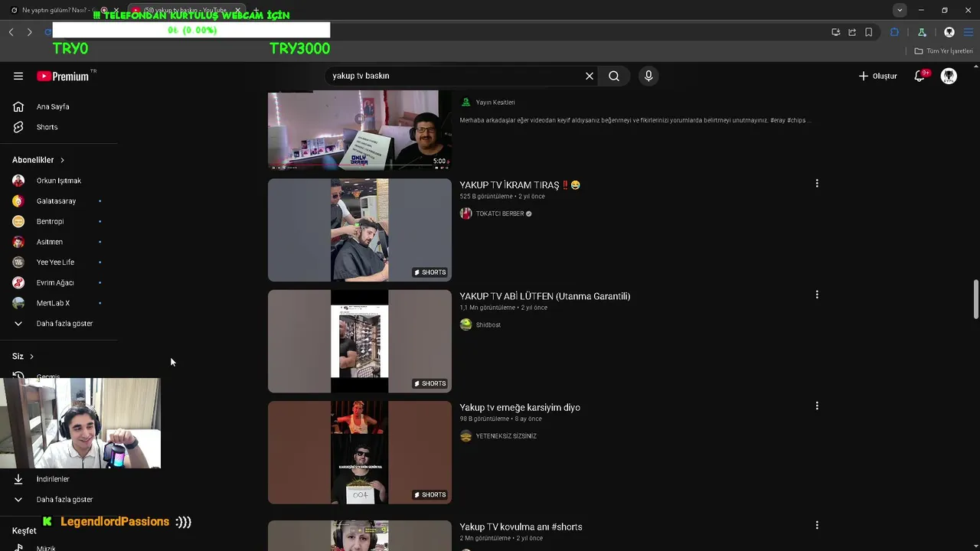Click the Yayın Kesitleri channel avatar
Image resolution: width=980 pixels, height=551 pixels.
tap(465, 103)
